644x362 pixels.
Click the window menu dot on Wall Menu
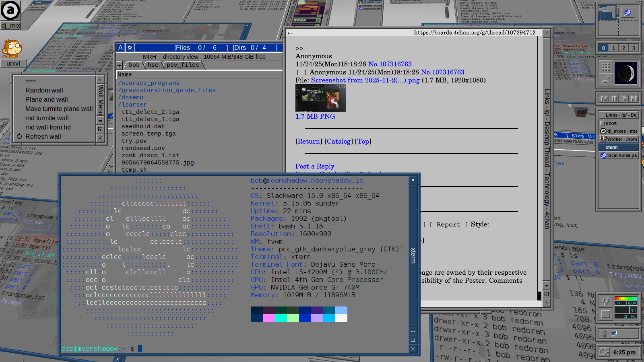point(100,79)
